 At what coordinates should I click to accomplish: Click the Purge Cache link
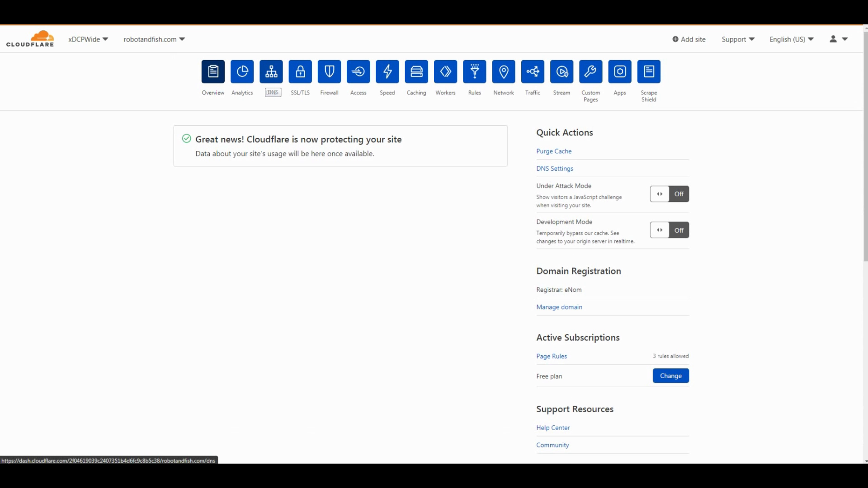(554, 151)
